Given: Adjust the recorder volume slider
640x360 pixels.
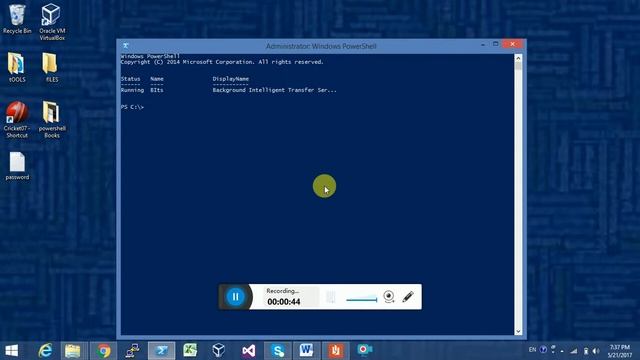Looking at the screenshot, I should pyautogui.click(x=362, y=300).
